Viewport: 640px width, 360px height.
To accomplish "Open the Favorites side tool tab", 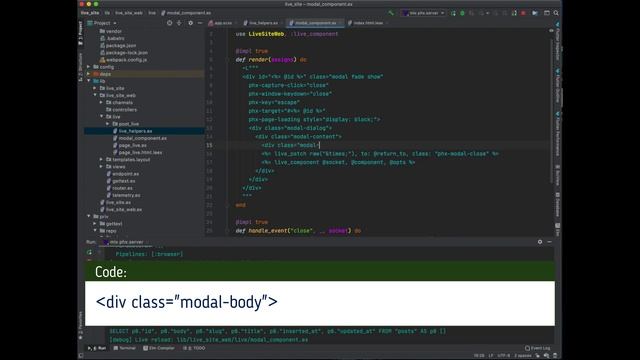I will [80, 325].
